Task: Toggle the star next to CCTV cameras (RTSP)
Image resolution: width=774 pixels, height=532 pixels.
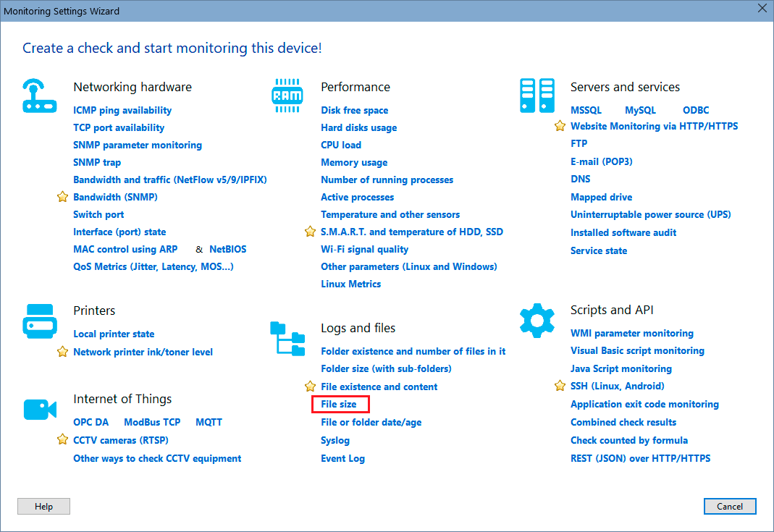Action: [x=62, y=440]
